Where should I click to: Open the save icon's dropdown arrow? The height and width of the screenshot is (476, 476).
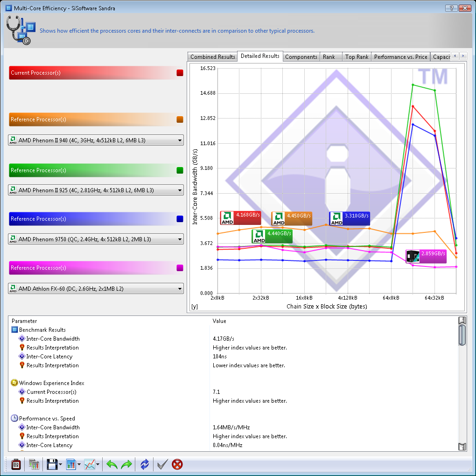(60, 464)
